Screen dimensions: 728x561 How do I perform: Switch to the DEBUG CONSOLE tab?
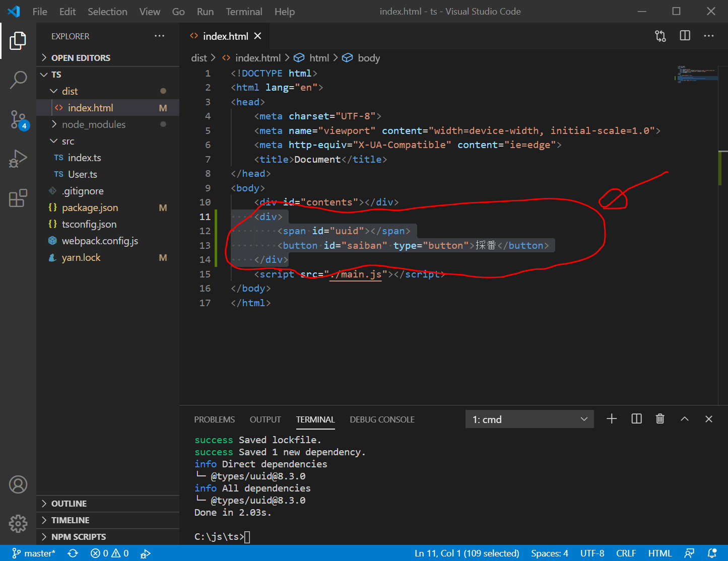pos(382,419)
